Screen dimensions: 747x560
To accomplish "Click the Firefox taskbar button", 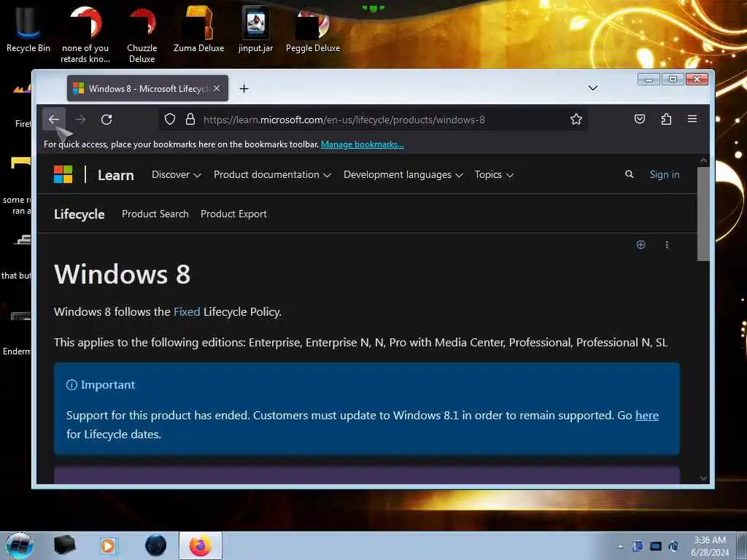I will pyautogui.click(x=201, y=545).
